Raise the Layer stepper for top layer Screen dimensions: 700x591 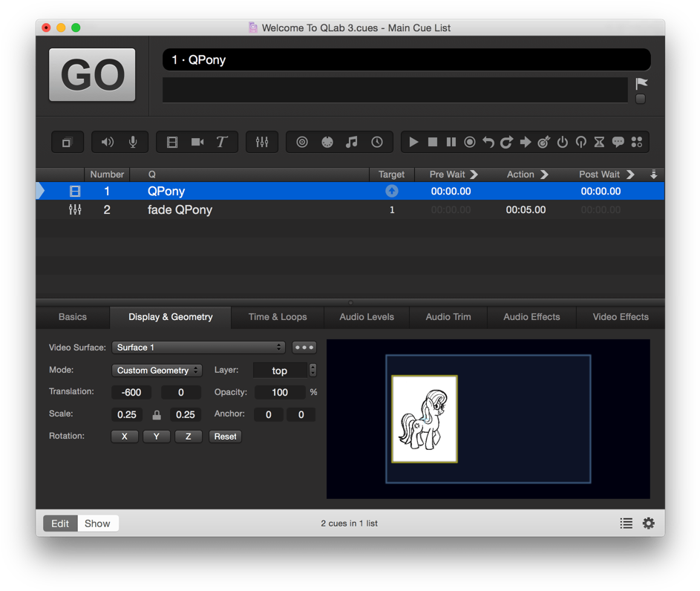coord(313,367)
